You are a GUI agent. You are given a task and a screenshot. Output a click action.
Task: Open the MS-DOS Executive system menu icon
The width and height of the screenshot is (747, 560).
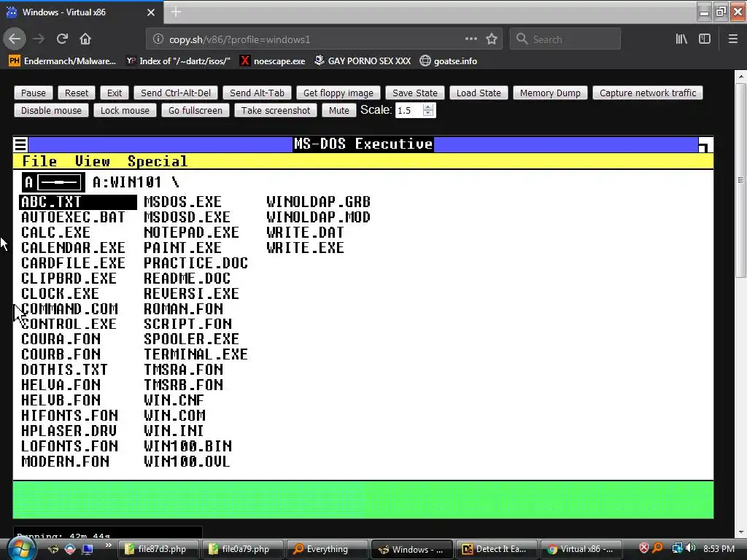point(20,144)
